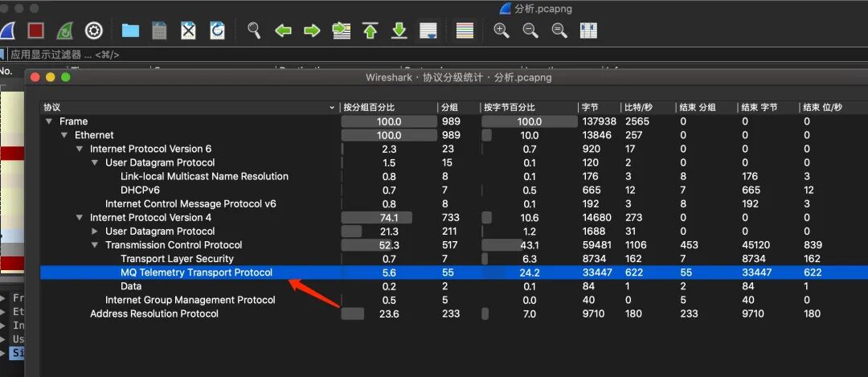868x377 pixels.
Task: Zoom out main window text
Action: 530,31
